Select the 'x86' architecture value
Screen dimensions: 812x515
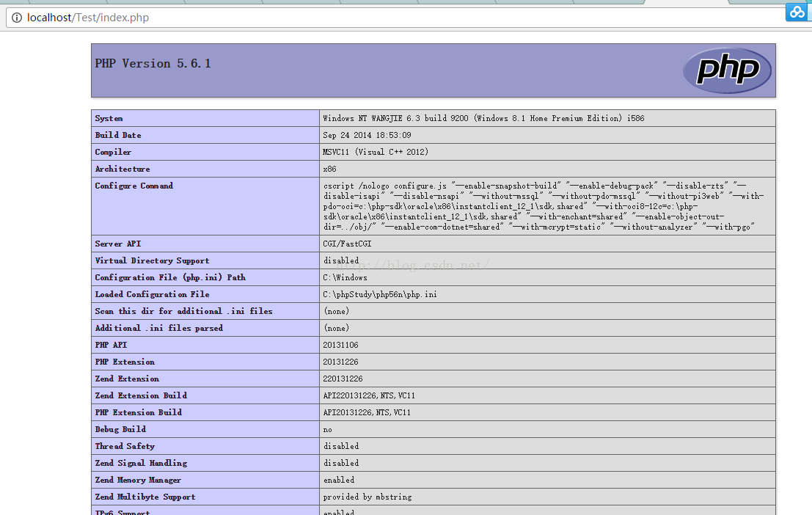[x=329, y=169]
